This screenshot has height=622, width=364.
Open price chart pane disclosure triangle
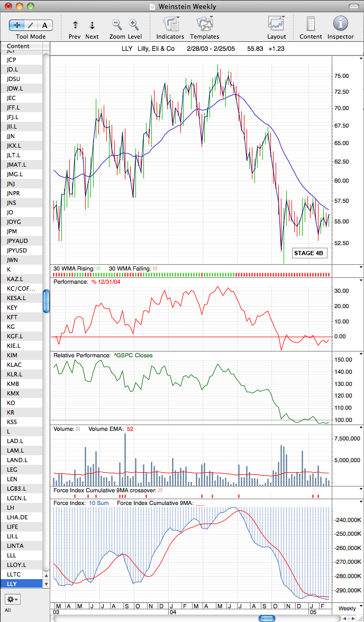click(x=360, y=58)
